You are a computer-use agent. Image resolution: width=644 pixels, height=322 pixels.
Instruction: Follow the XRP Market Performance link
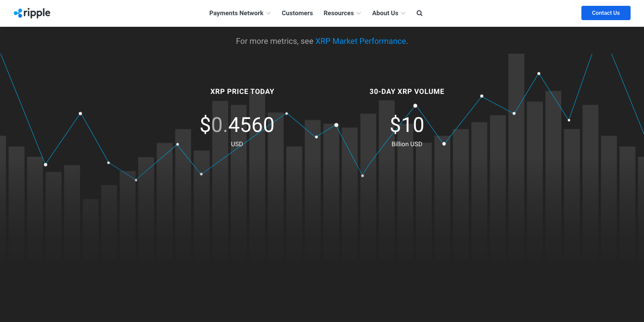(360, 41)
